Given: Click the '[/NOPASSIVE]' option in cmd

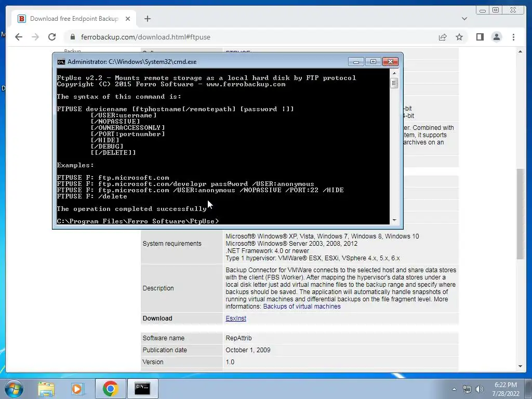Looking at the screenshot, I should (x=115, y=122).
